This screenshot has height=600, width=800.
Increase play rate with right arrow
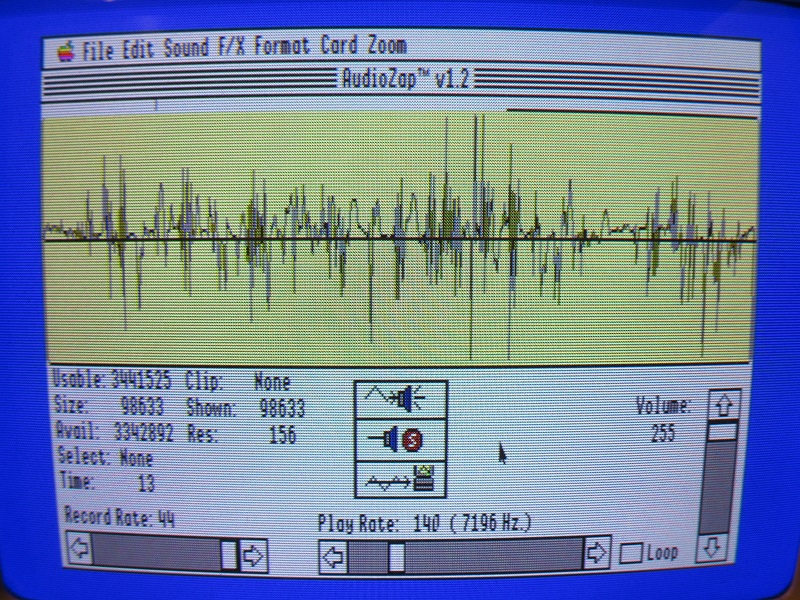[x=596, y=552]
